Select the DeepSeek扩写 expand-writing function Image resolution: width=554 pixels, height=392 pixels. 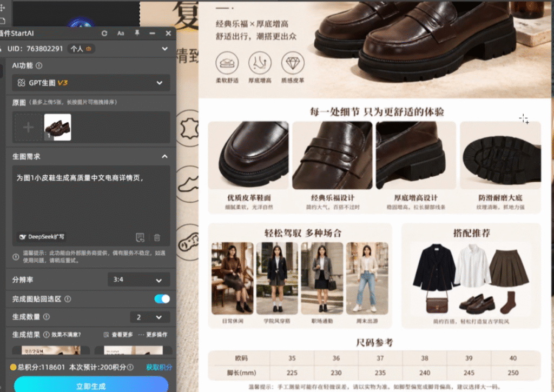tap(42, 237)
